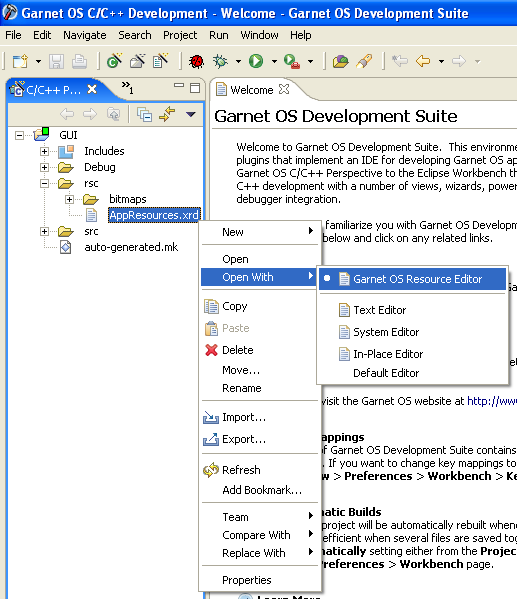The width and height of the screenshot is (517, 599).
Task: Click the Forward arrow in project view toolbar
Action: (90, 113)
